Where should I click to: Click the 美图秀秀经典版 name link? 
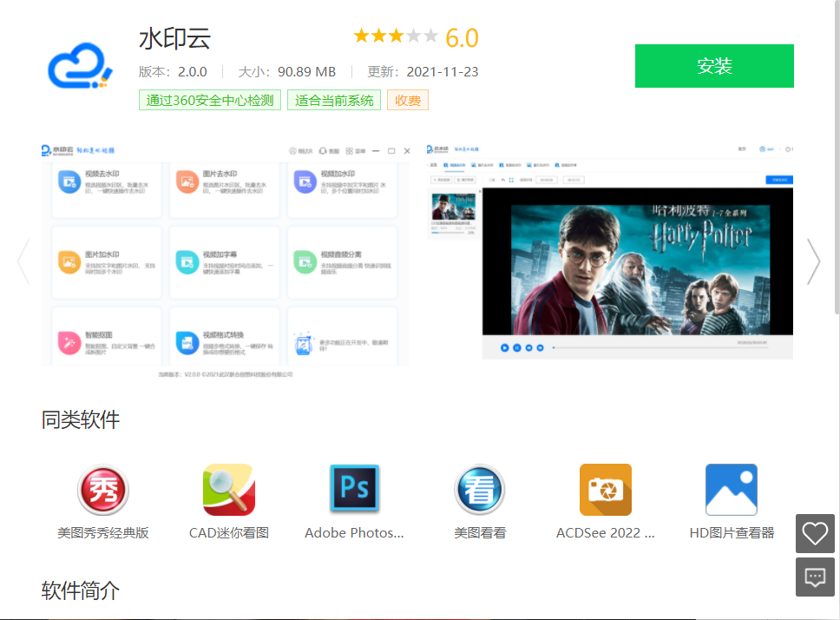click(103, 533)
